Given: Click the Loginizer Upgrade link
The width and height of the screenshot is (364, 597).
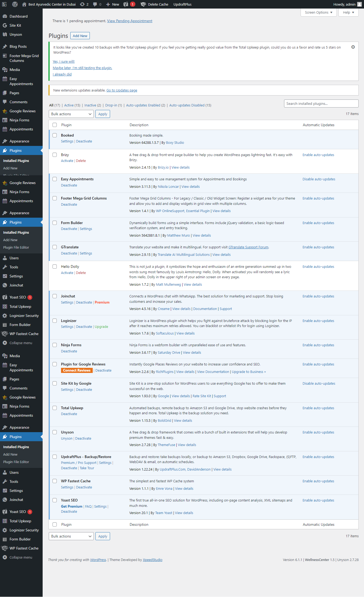Looking at the screenshot, I should pyautogui.click(x=101, y=327).
